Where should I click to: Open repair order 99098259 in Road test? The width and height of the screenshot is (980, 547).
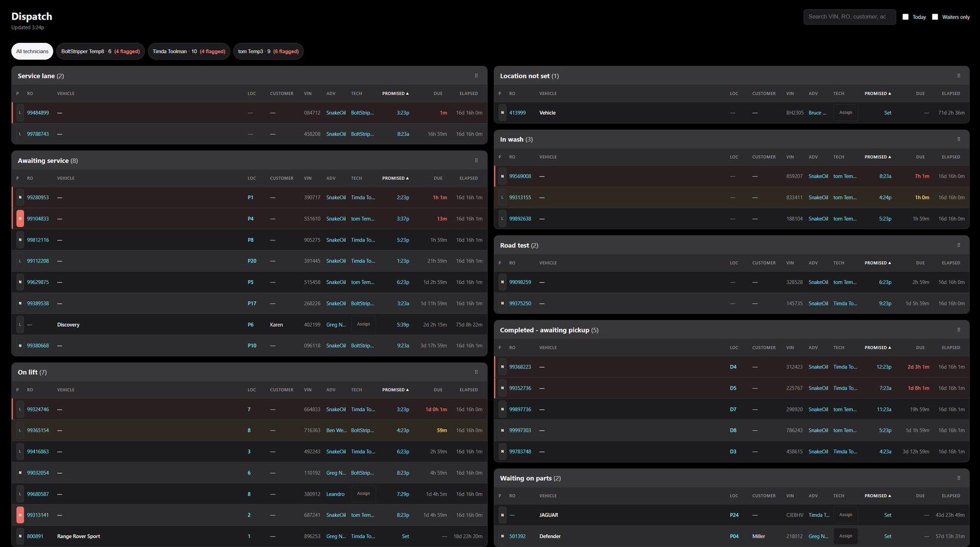point(520,282)
